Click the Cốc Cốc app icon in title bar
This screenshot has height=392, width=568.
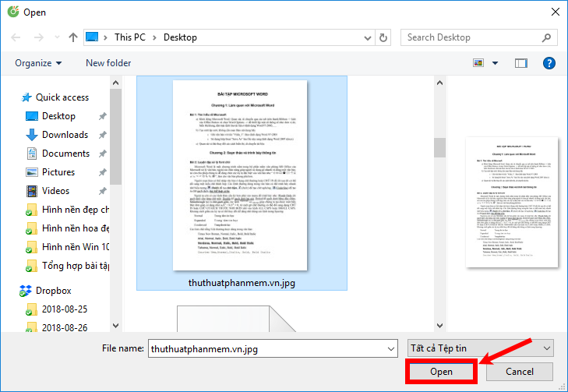[13, 12]
